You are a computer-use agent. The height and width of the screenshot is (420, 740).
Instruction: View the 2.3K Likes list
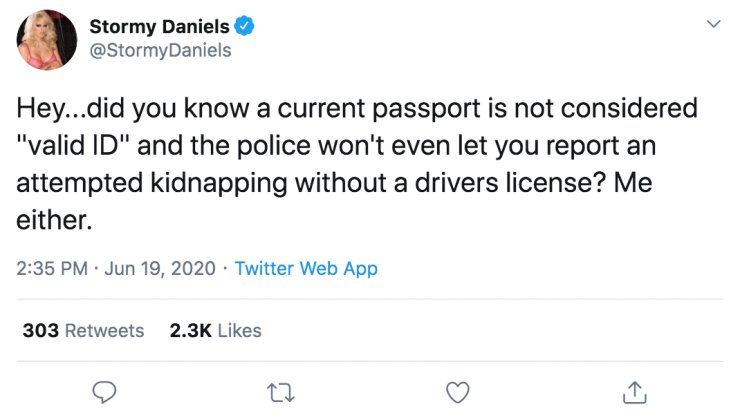pyautogui.click(x=215, y=330)
